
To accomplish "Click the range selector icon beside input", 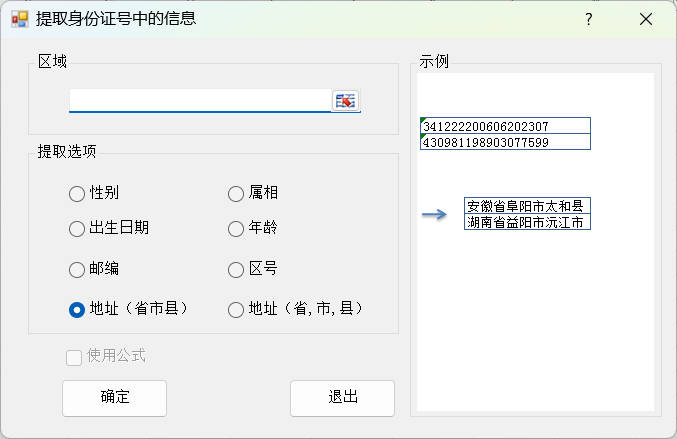I will point(345,101).
